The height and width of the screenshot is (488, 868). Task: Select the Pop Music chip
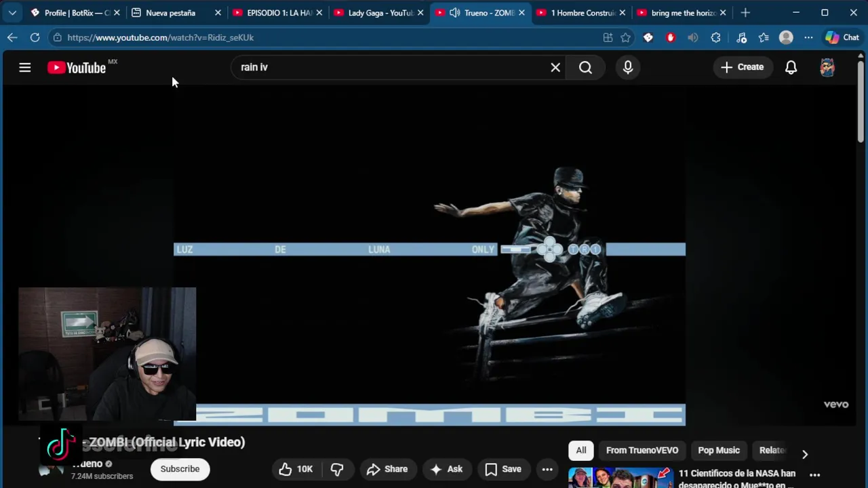point(719,450)
